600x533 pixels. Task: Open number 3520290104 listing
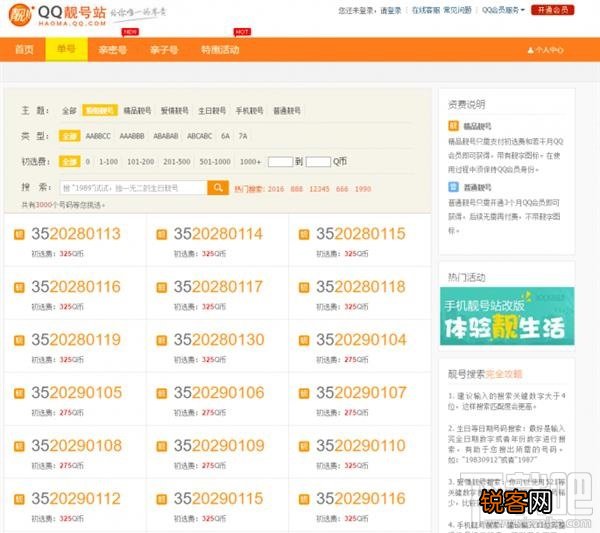pos(361,340)
